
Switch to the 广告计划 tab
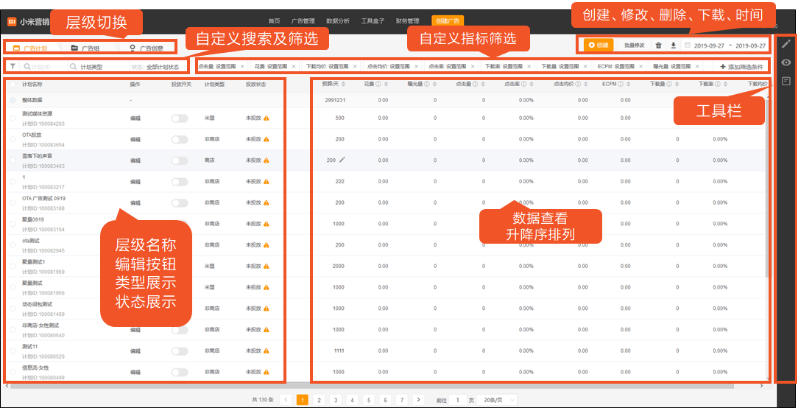tap(30, 48)
